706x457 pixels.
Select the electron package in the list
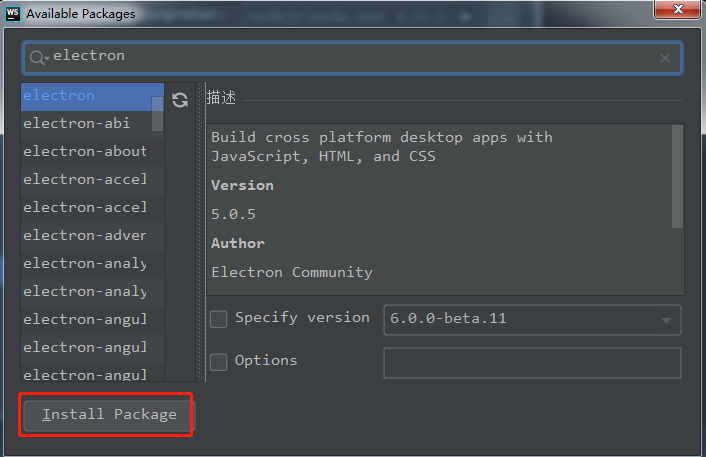pyautogui.click(x=92, y=96)
